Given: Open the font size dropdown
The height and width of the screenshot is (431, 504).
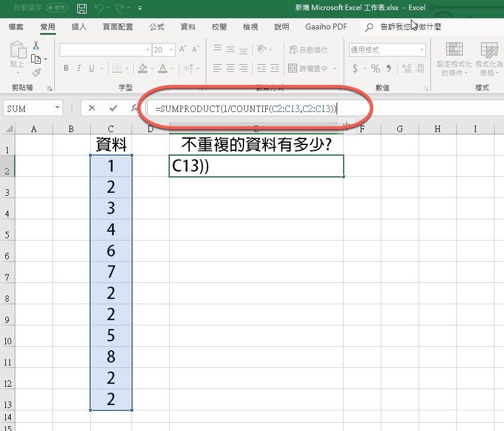Looking at the screenshot, I should coord(171,50).
